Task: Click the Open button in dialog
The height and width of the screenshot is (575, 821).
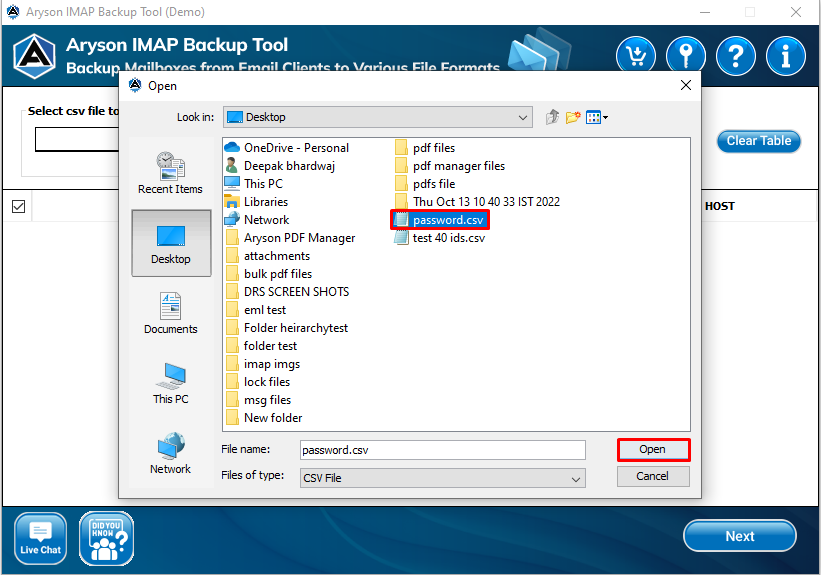Action: [x=653, y=449]
